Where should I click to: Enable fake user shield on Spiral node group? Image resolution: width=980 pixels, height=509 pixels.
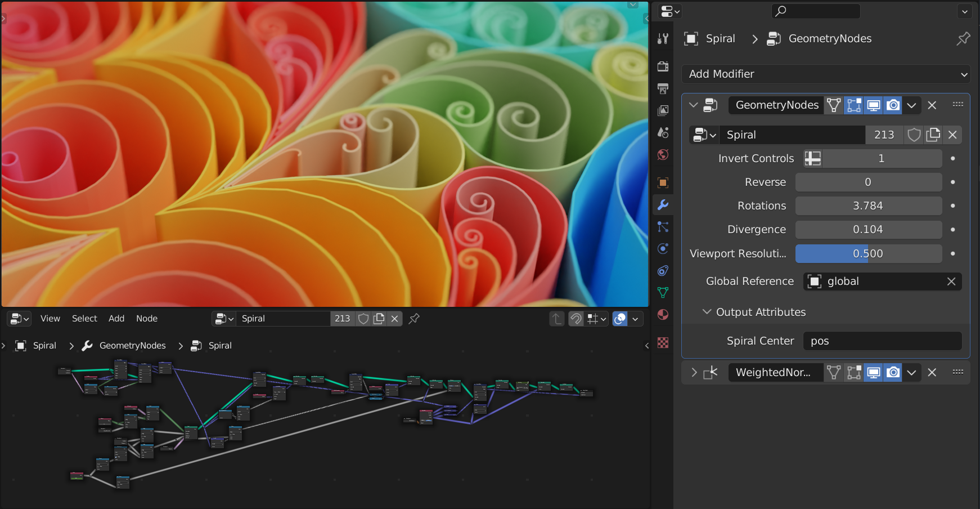pyautogui.click(x=914, y=135)
